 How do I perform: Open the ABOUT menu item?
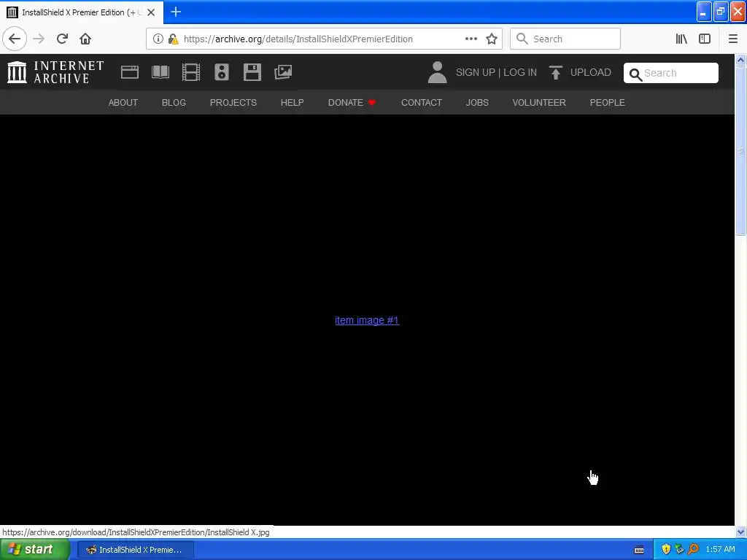123,102
